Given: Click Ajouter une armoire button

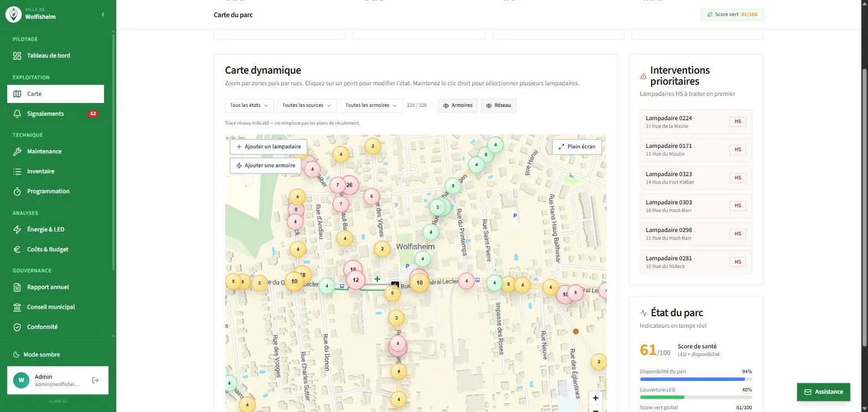Looking at the screenshot, I should [x=265, y=166].
